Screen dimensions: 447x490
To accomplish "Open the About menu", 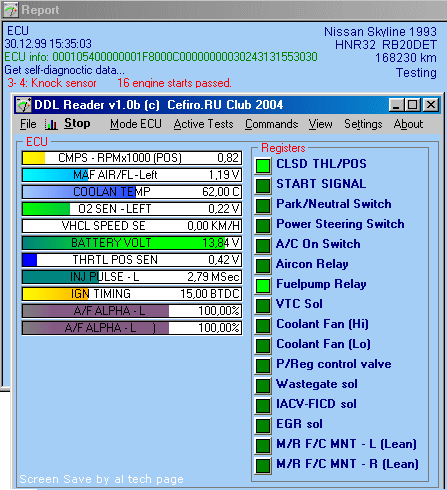I will (408, 124).
